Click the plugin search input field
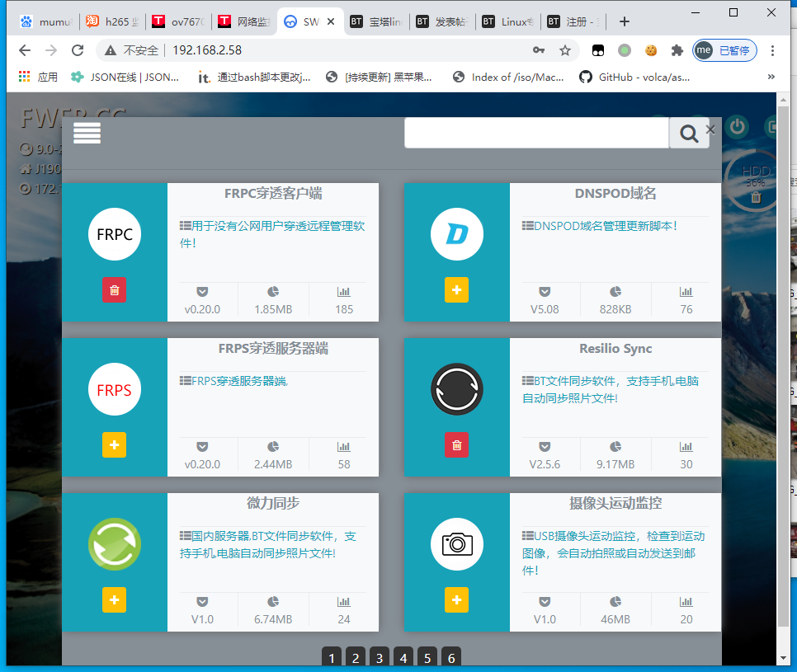797x672 pixels. 536,133
